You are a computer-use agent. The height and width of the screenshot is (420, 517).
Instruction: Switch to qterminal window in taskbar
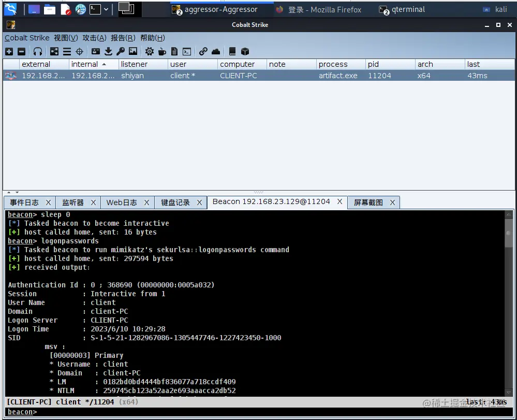(x=402, y=9)
